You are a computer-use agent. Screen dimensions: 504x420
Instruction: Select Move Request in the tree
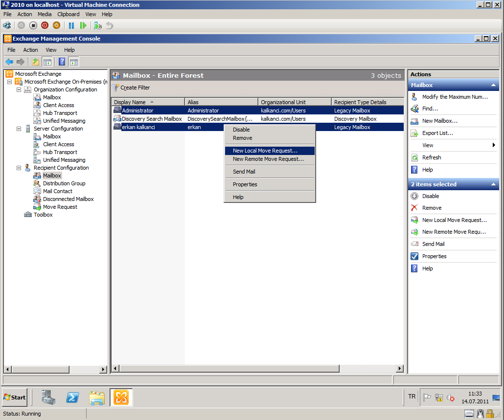60,207
